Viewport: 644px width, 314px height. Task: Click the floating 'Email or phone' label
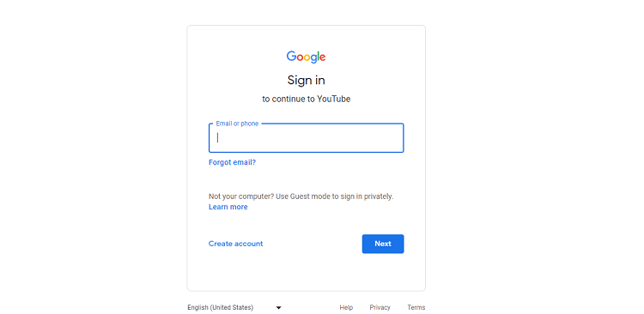237,124
